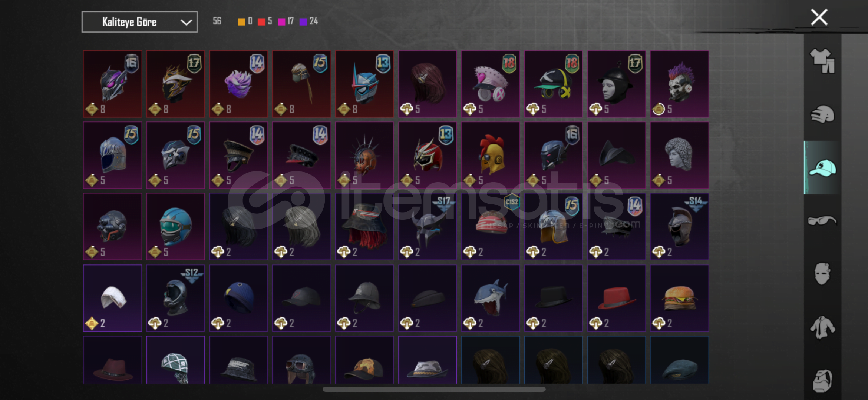
Task: Click the horizontal scrollbar at bottom
Action: pyautogui.click(x=434, y=389)
